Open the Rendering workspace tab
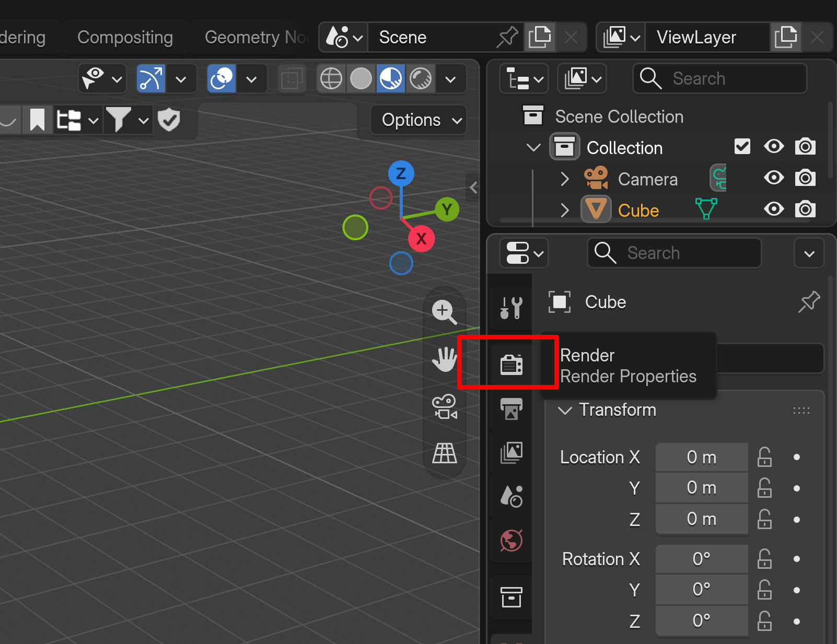Viewport: 837px width, 644px height. pos(23,37)
